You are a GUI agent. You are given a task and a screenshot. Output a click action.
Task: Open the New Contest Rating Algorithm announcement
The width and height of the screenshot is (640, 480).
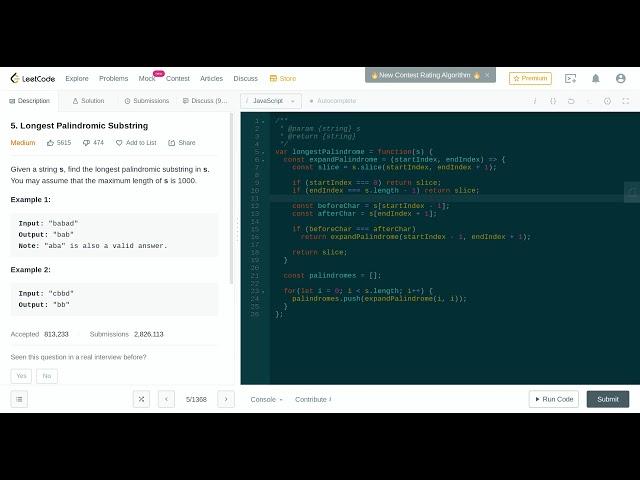425,75
